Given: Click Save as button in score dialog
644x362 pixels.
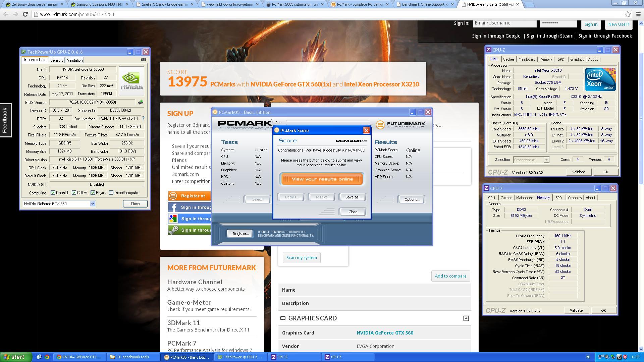Looking at the screenshot, I should [x=353, y=197].
